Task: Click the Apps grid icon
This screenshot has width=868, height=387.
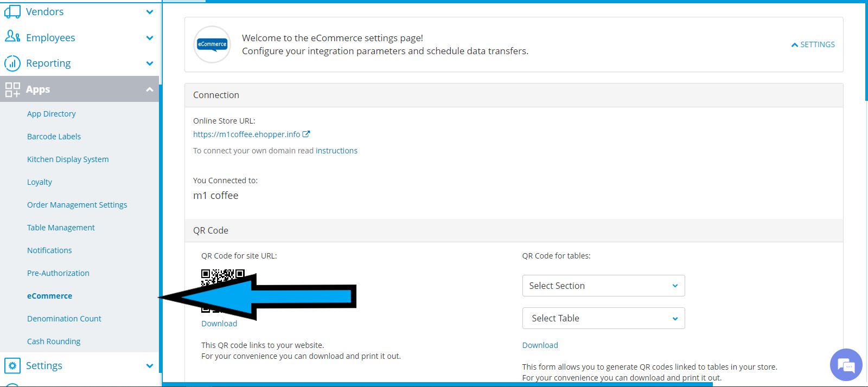Action: click(12, 89)
